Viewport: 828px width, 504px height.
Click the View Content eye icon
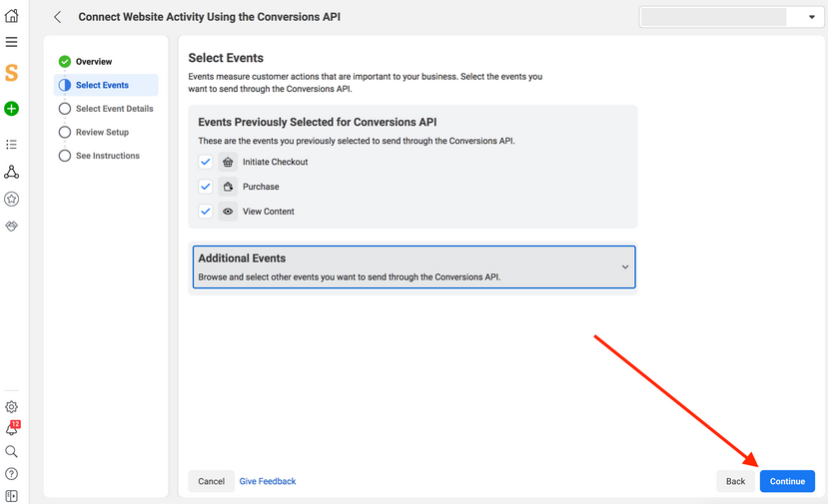[228, 212]
